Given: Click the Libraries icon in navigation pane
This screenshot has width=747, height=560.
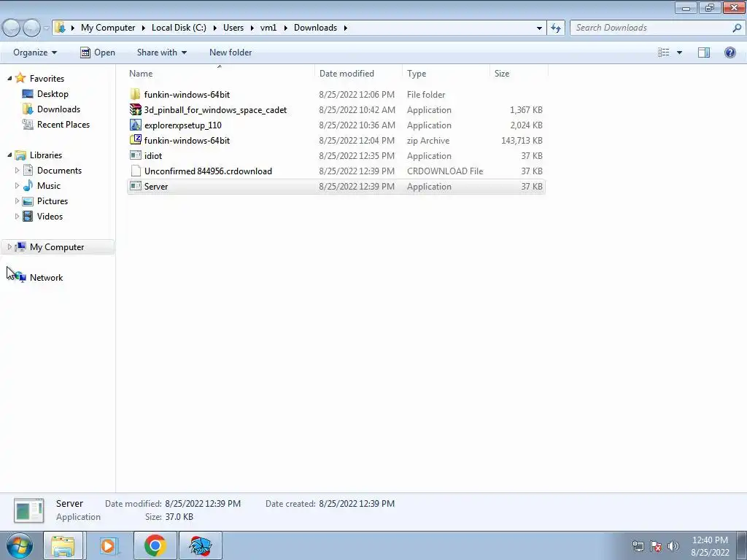Looking at the screenshot, I should (20, 155).
